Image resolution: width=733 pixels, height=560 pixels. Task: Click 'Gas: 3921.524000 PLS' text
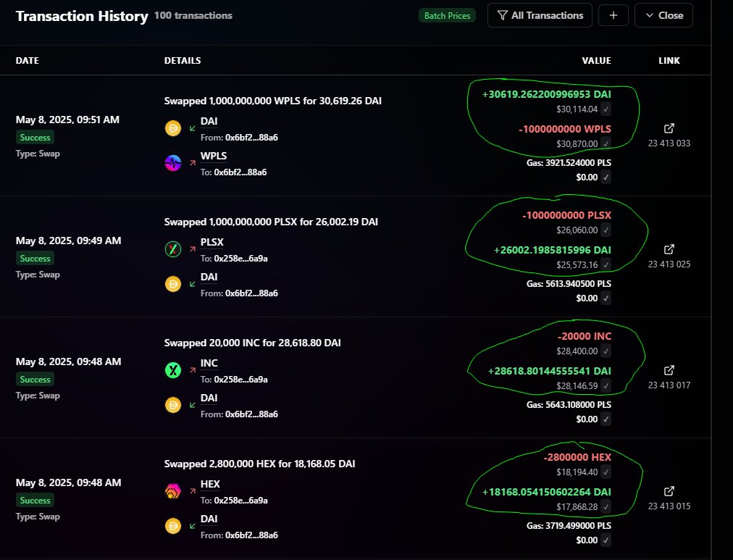569,163
